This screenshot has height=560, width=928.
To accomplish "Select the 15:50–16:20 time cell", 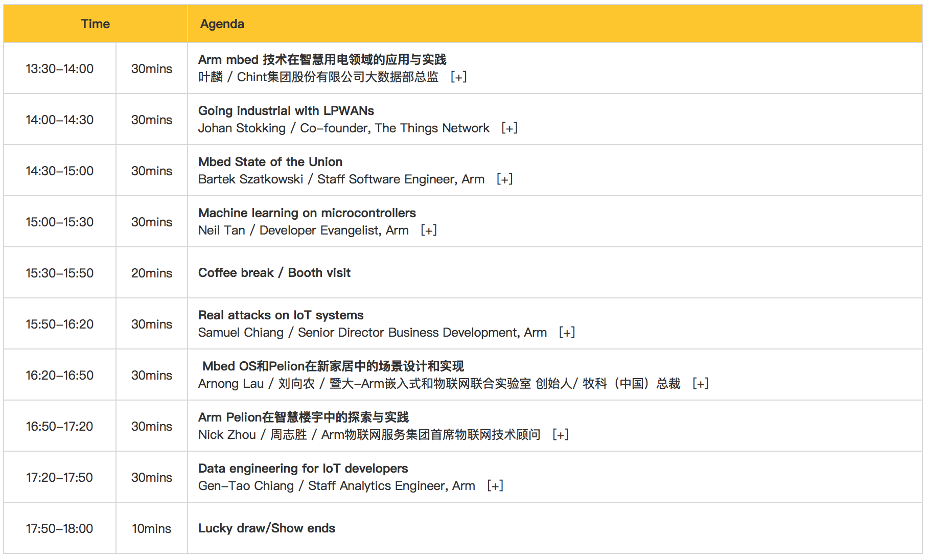I will (x=60, y=324).
